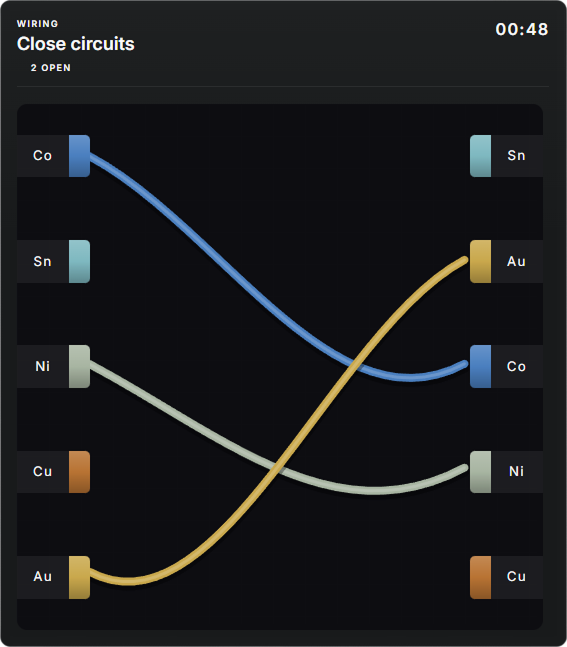
Task: Click the right Au gold terminal
Action: (480, 262)
